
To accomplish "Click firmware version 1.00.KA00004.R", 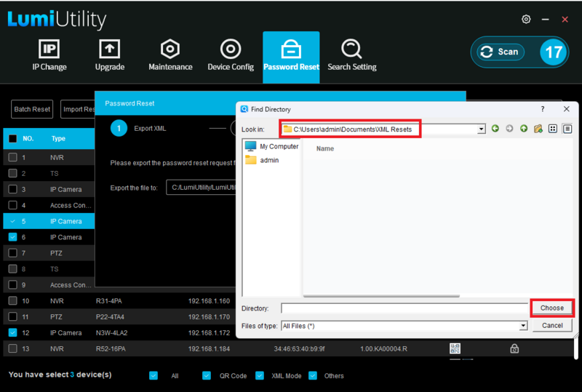I will [383, 349].
